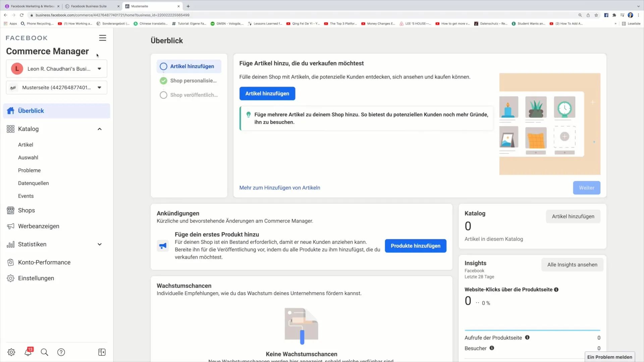Bookmark page with star icon
Viewport: 644px width, 362px height.
tap(596, 15)
